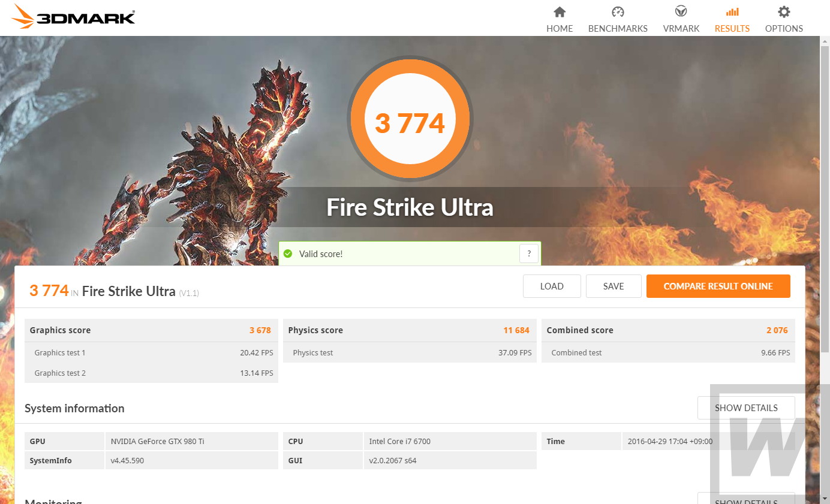Open the question mark help button
This screenshot has width=830, height=504.
tap(528, 253)
